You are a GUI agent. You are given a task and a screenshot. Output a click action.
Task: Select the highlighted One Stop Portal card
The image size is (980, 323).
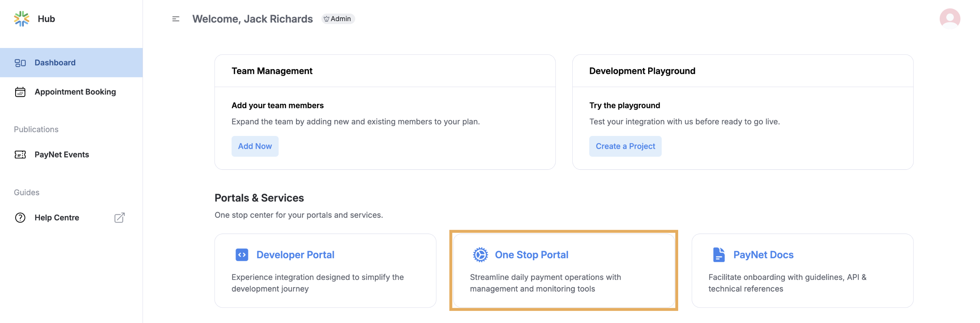coord(563,271)
